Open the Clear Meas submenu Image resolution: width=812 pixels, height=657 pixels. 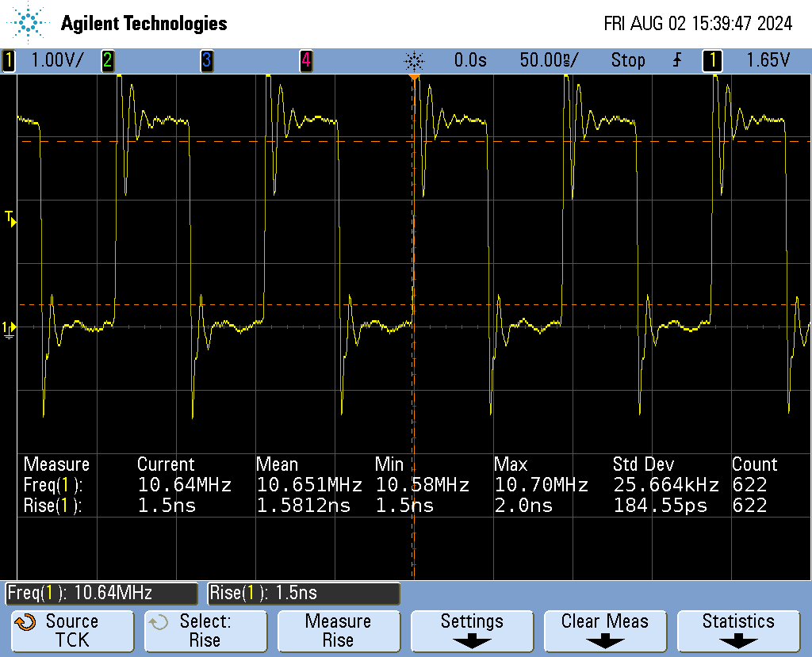605,631
